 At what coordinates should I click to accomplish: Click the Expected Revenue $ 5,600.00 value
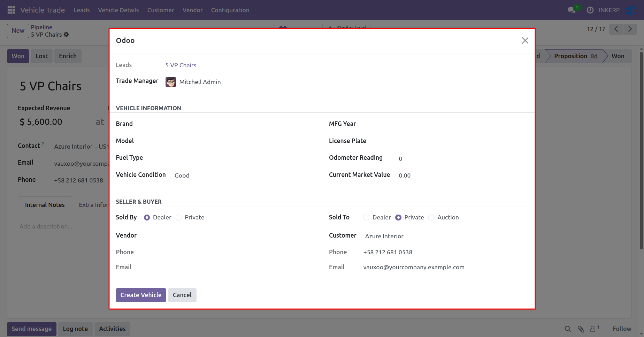coord(41,122)
